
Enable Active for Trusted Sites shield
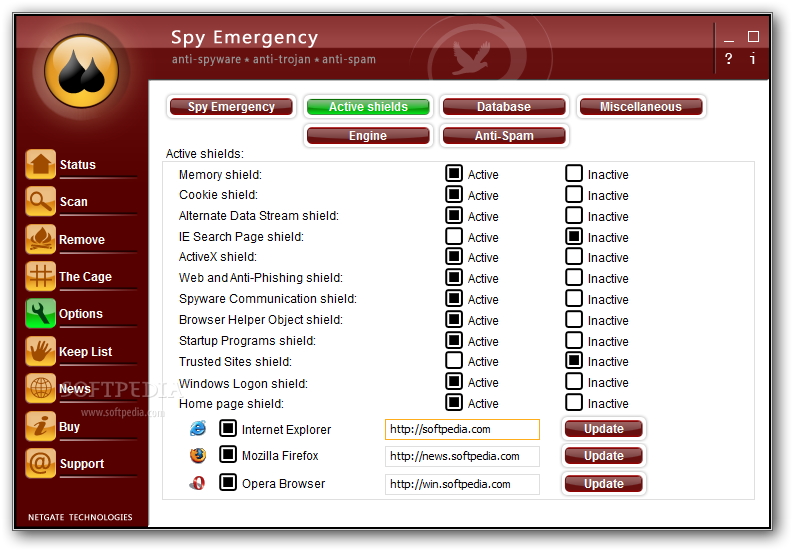[454, 360]
